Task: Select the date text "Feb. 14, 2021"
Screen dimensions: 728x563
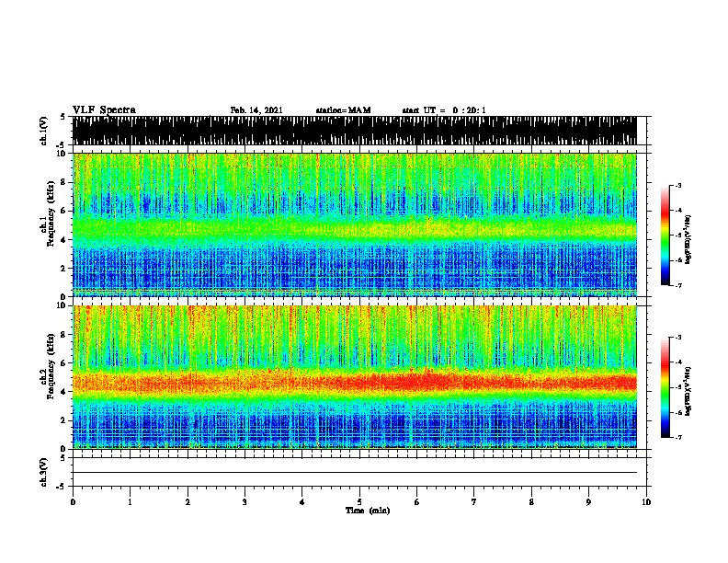Action: point(256,110)
